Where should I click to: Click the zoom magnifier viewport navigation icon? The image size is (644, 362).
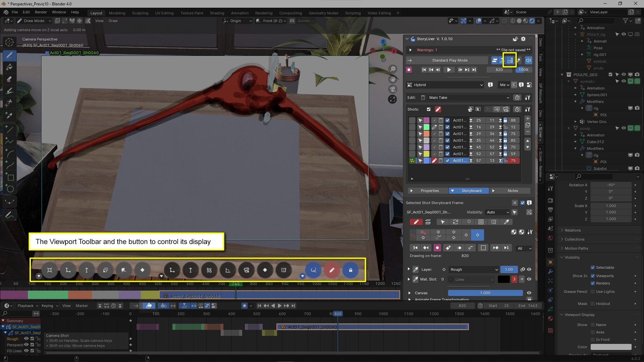(x=392, y=69)
